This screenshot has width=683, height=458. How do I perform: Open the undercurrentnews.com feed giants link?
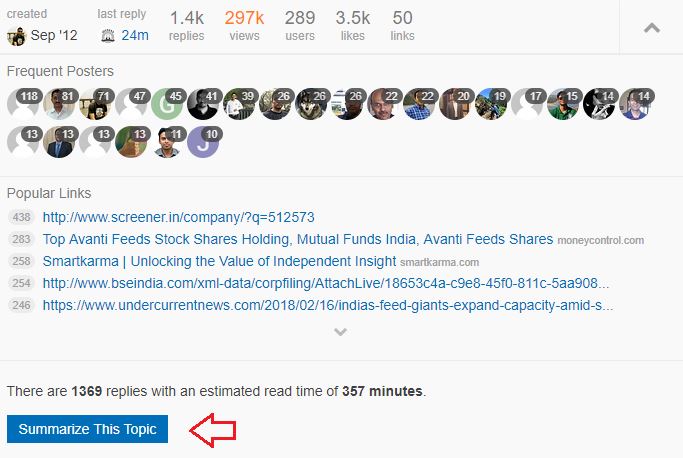[328, 305]
